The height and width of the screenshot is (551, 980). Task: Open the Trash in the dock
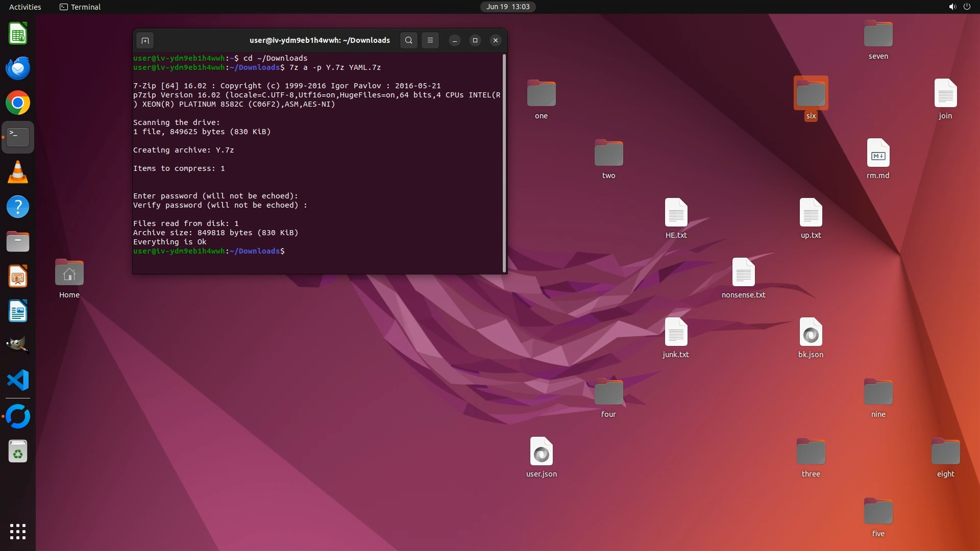(18, 452)
